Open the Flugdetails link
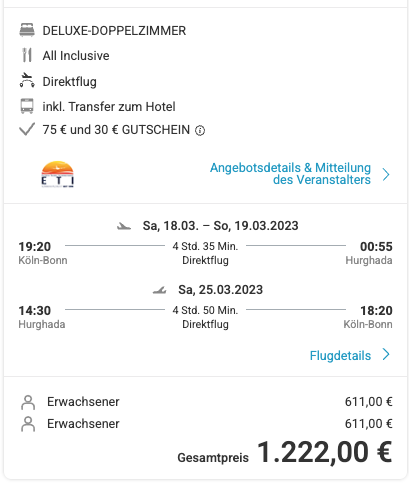 point(340,356)
